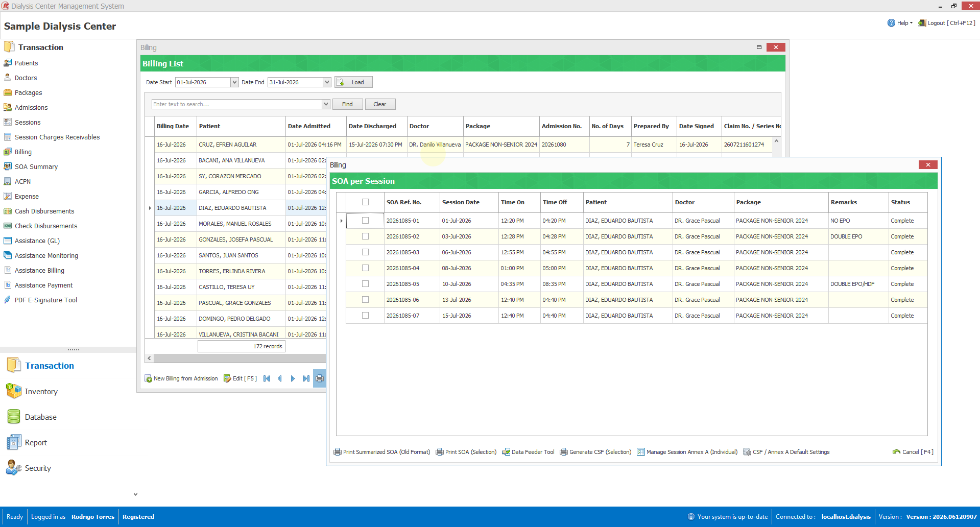
Task: Go to next billing record
Action: tap(293, 378)
